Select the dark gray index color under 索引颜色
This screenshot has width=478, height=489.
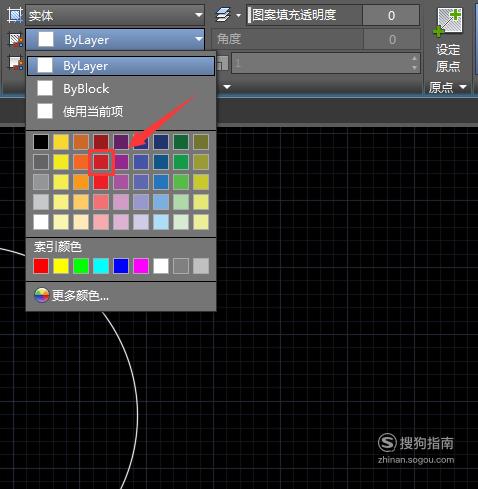pyautogui.click(x=181, y=266)
